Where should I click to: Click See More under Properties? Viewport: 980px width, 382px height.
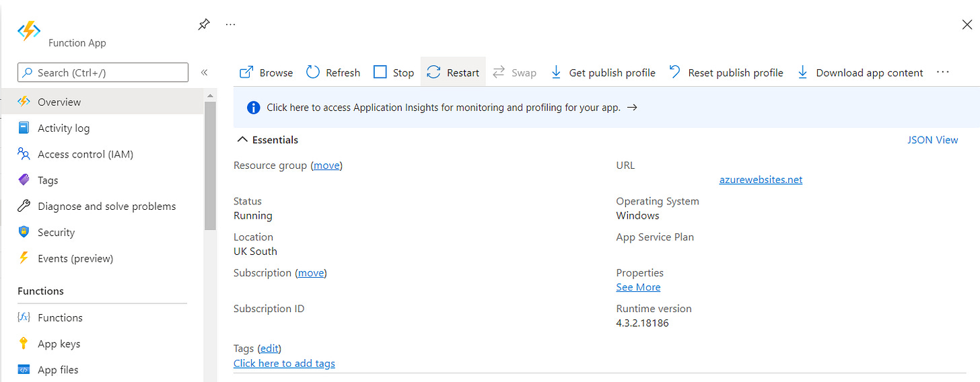(x=638, y=287)
